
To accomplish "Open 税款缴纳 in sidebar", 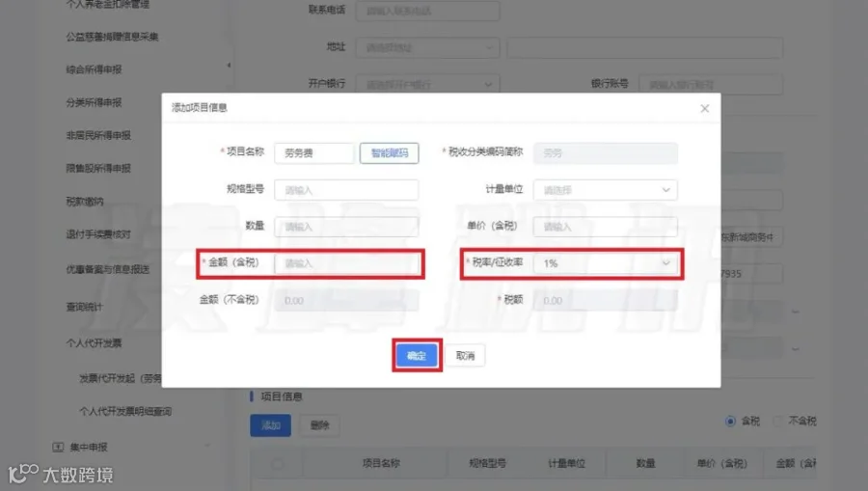I will click(x=85, y=202).
